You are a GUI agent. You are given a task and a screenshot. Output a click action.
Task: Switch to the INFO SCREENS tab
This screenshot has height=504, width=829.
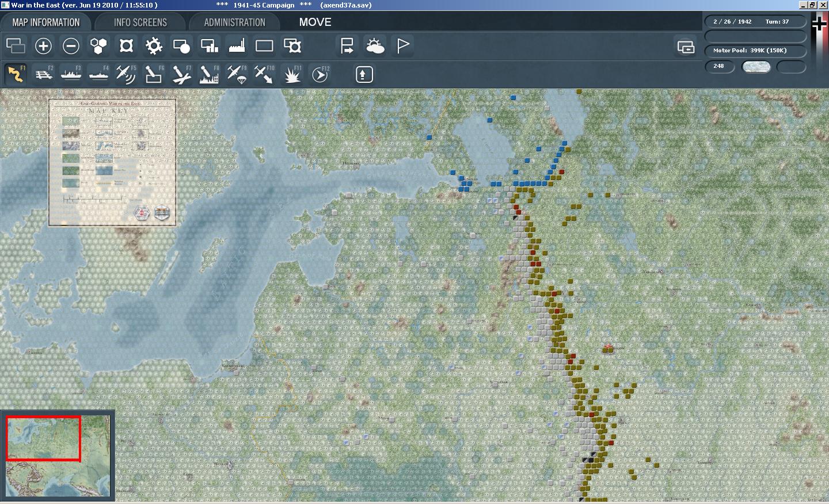(x=140, y=22)
